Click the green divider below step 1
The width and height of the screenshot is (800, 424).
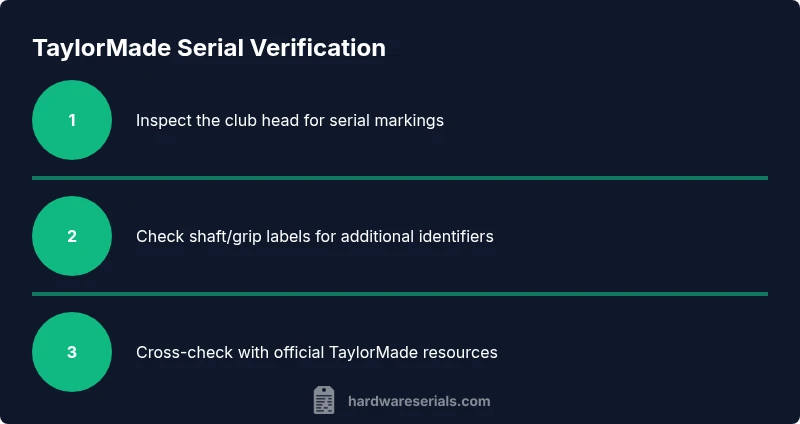click(400, 178)
